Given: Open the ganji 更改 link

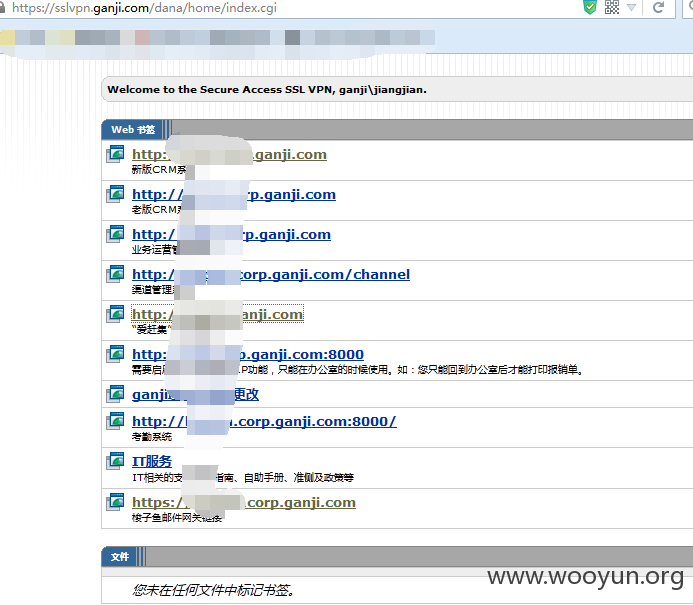Looking at the screenshot, I should pyautogui.click(x=195, y=394).
